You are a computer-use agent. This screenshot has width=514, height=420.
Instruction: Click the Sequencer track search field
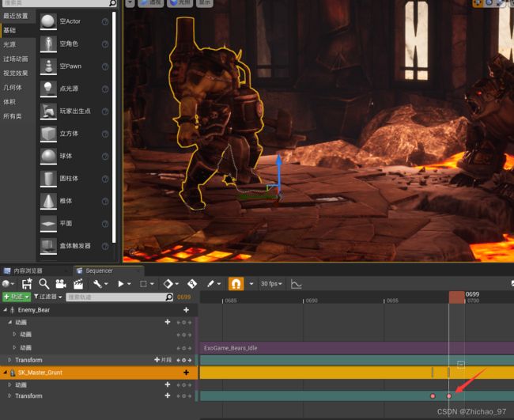tap(119, 297)
